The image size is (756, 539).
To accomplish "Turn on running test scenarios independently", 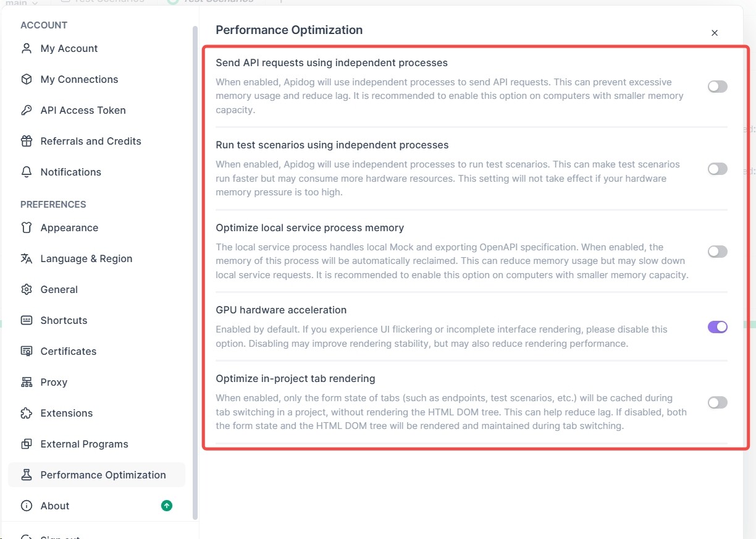I will coord(717,169).
